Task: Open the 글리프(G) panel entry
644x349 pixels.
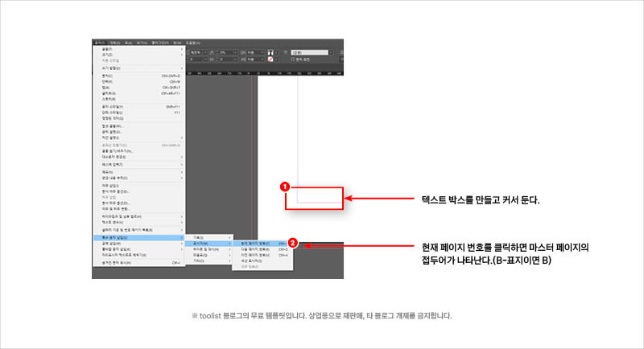Action: click(138, 93)
